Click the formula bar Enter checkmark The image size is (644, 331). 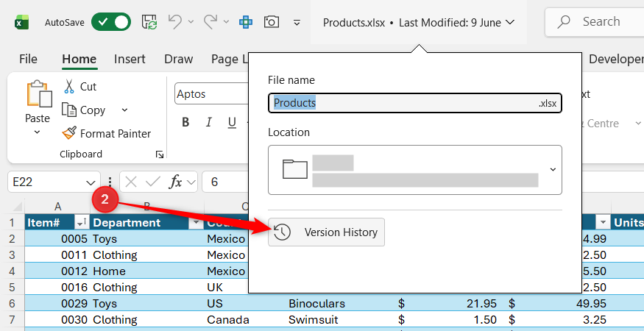[153, 182]
